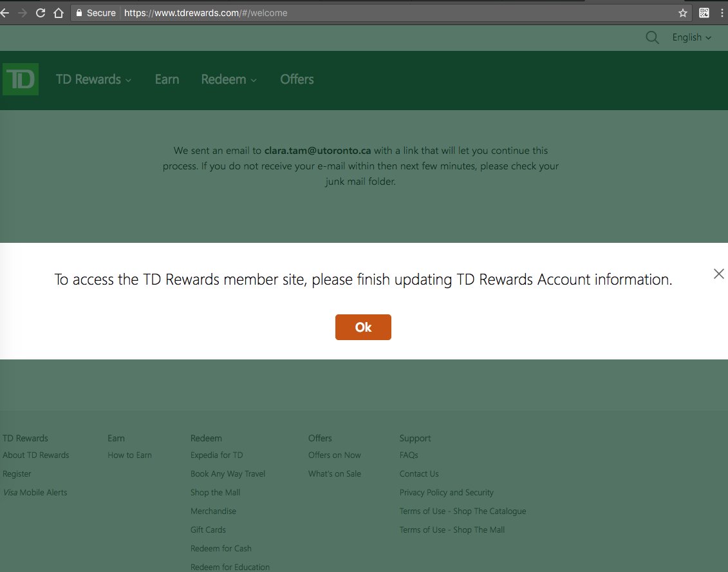The height and width of the screenshot is (572, 728).
Task: Open Book Any Way Travel link
Action: click(x=227, y=474)
